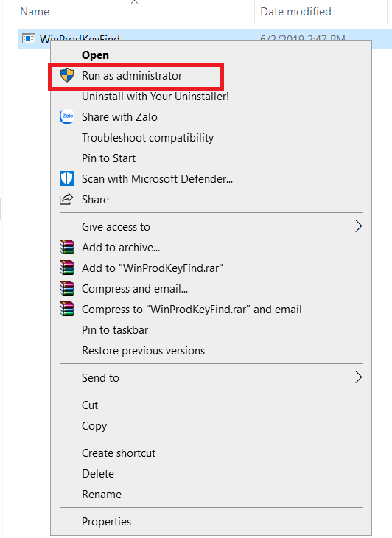Open Properties at the menu bottom

click(x=106, y=522)
